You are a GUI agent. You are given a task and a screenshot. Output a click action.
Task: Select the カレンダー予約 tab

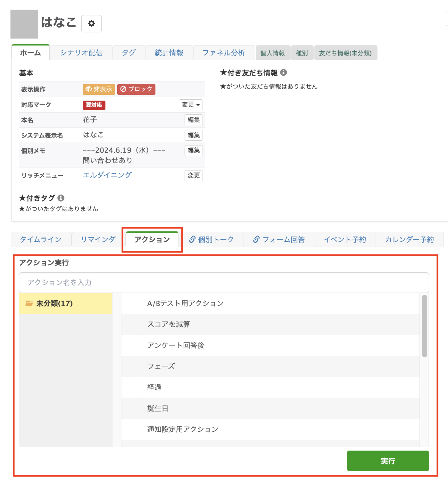tap(409, 239)
